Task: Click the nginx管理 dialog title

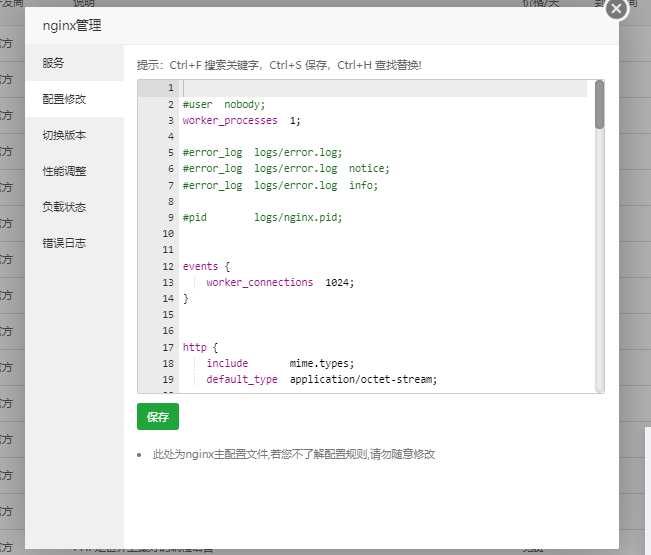Action: click(72, 26)
